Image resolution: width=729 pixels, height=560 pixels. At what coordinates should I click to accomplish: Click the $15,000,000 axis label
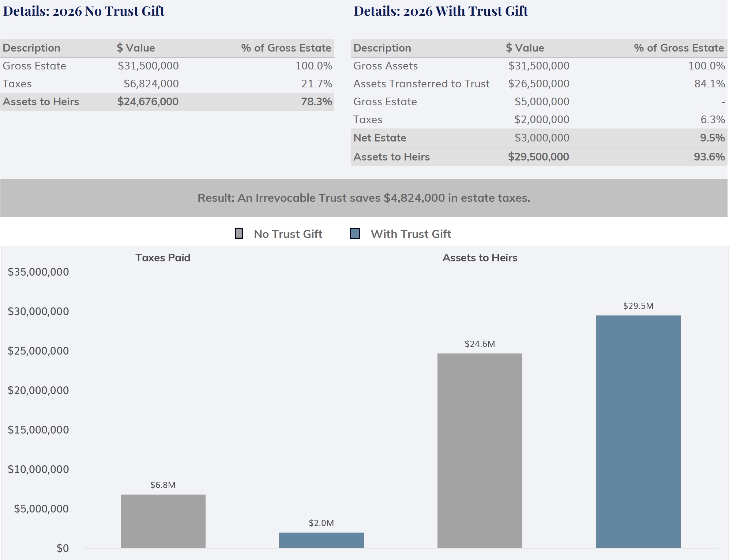(x=38, y=430)
